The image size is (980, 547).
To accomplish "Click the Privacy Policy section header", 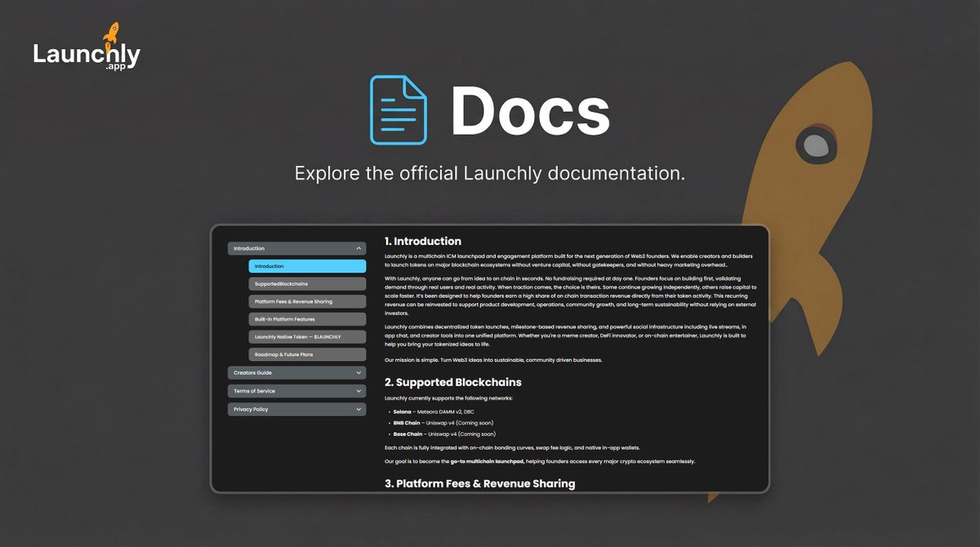I will [296, 409].
